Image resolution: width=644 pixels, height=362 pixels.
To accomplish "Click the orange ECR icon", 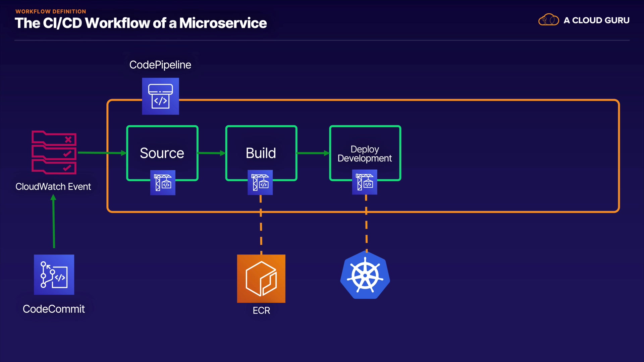I will pyautogui.click(x=261, y=279).
